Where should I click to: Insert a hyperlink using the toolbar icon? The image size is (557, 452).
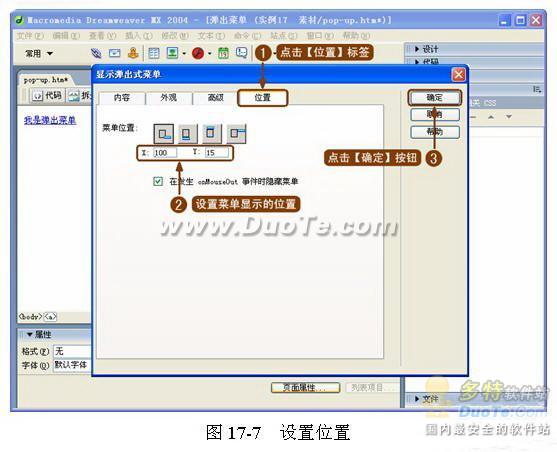tap(96, 53)
